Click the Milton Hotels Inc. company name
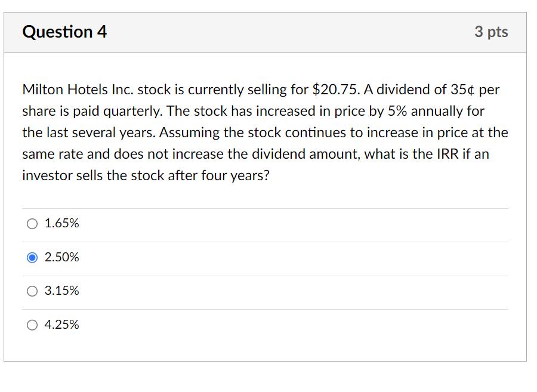Screen dimensions: 537x392 tap(78, 90)
